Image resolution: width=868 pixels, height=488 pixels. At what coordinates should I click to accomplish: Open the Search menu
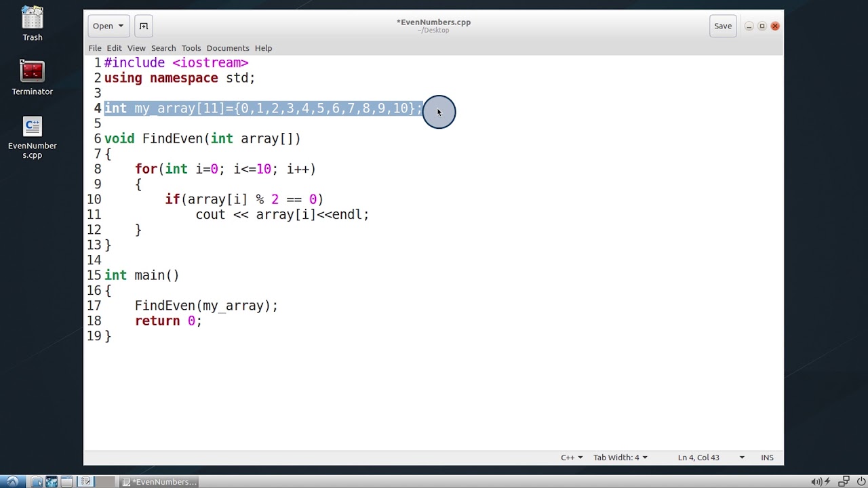click(x=163, y=48)
